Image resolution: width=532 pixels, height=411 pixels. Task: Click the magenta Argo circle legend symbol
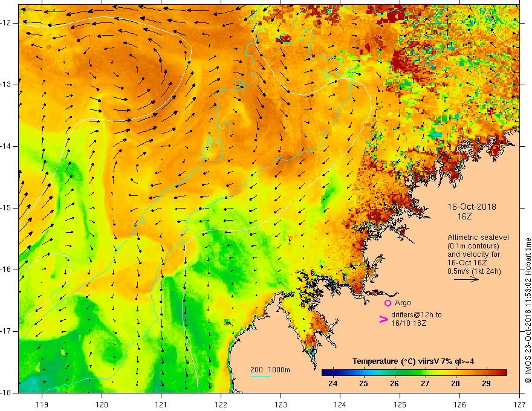[388, 303]
